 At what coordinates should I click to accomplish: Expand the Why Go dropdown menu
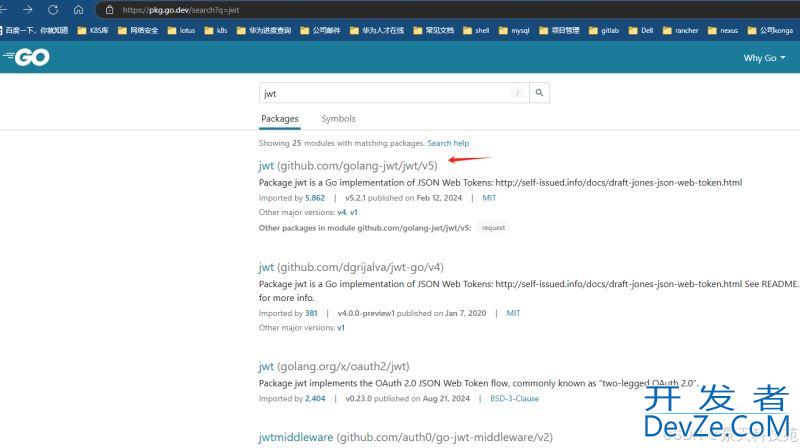coord(764,58)
